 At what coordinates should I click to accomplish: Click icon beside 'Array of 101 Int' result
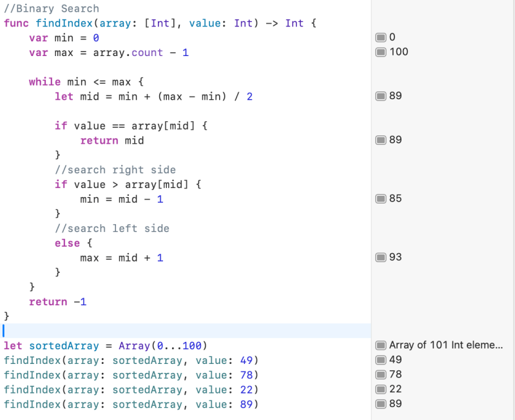point(380,345)
